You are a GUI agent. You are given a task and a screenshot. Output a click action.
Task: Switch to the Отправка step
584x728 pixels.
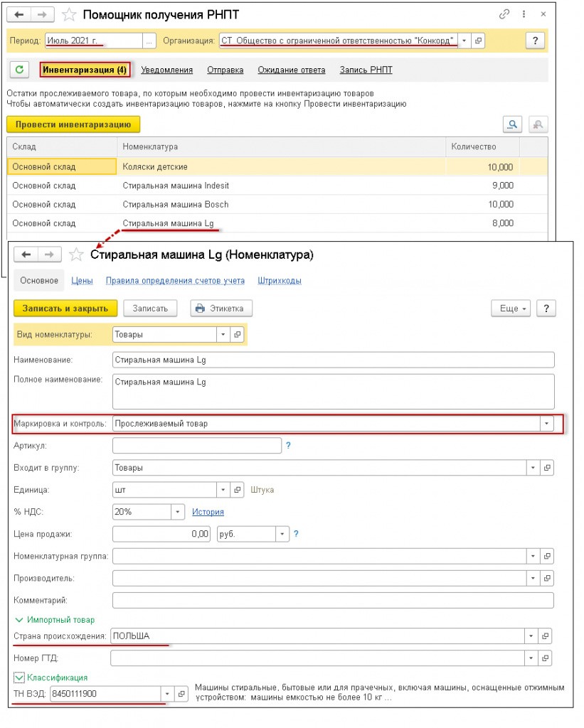225,70
